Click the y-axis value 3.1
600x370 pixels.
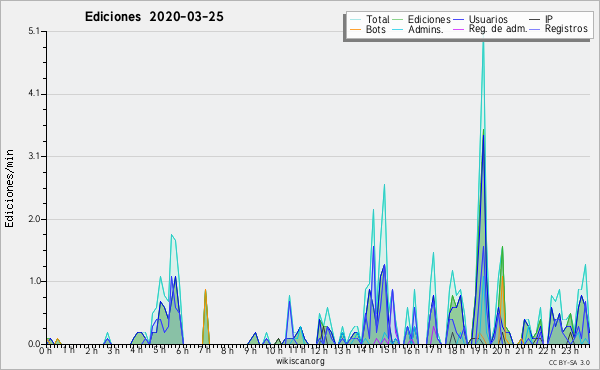pos(34,156)
